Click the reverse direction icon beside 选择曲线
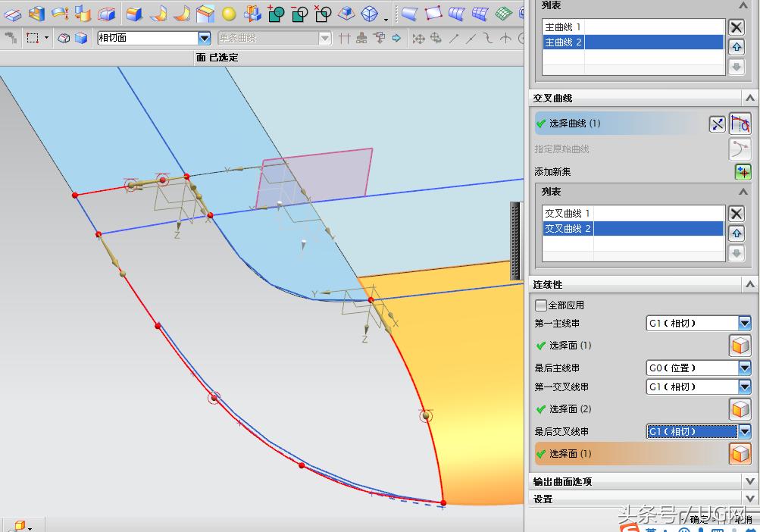 717,124
